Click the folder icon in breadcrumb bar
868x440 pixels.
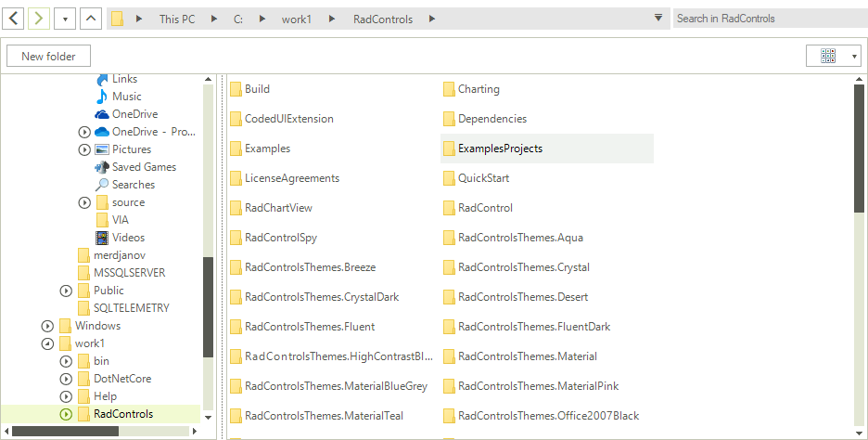(117, 19)
